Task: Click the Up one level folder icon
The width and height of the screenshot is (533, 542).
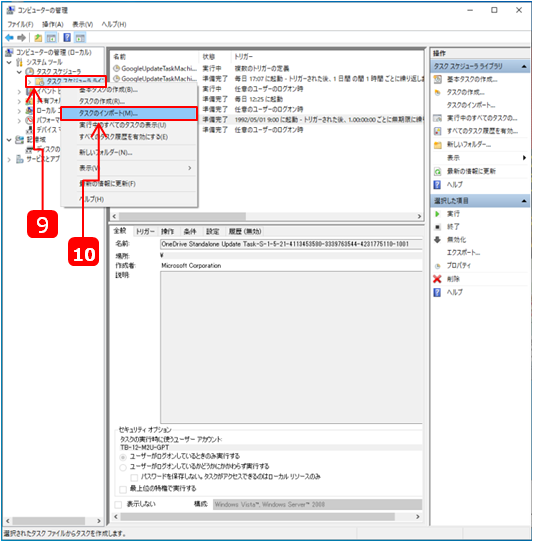Action: pos(38,38)
